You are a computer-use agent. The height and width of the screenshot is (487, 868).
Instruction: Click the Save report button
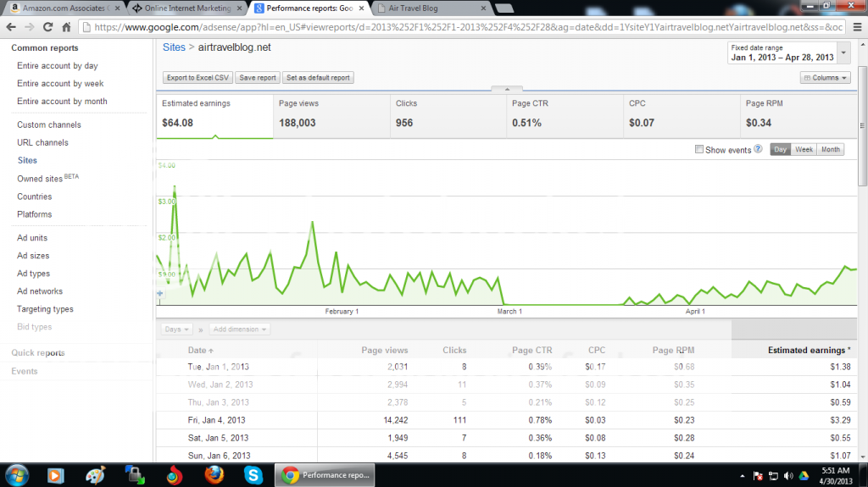pyautogui.click(x=258, y=78)
